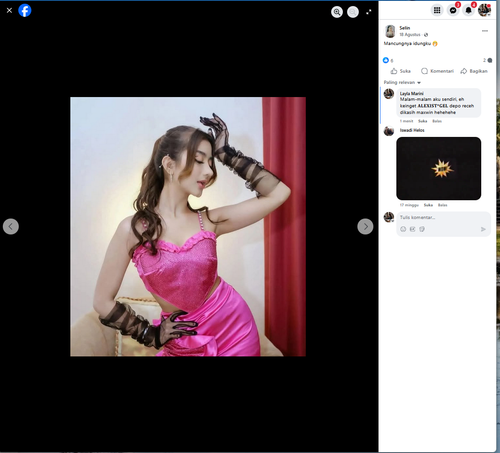Open the second commenter's name link

(412, 130)
